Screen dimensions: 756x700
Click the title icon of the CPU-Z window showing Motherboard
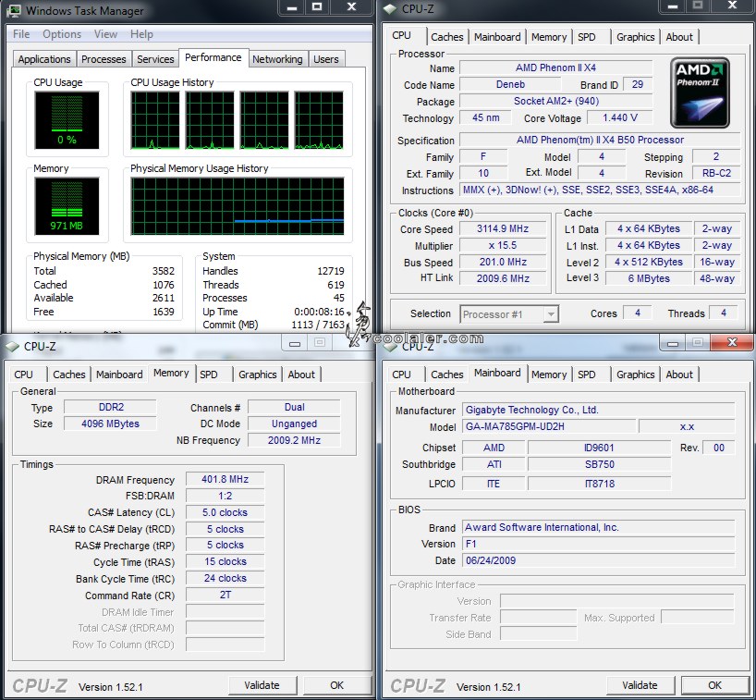(x=392, y=347)
